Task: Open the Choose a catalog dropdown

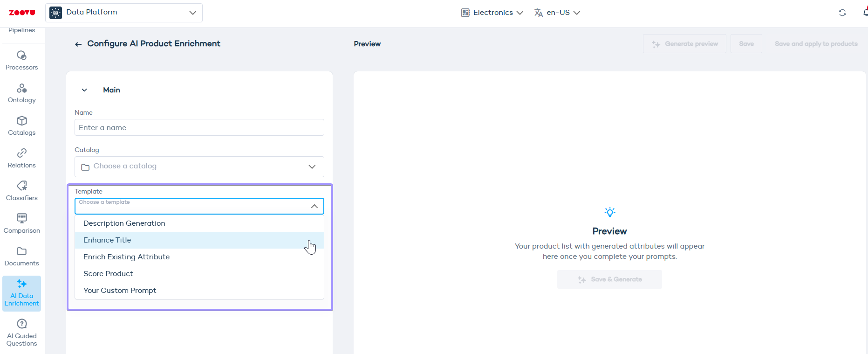Action: pyautogui.click(x=199, y=167)
